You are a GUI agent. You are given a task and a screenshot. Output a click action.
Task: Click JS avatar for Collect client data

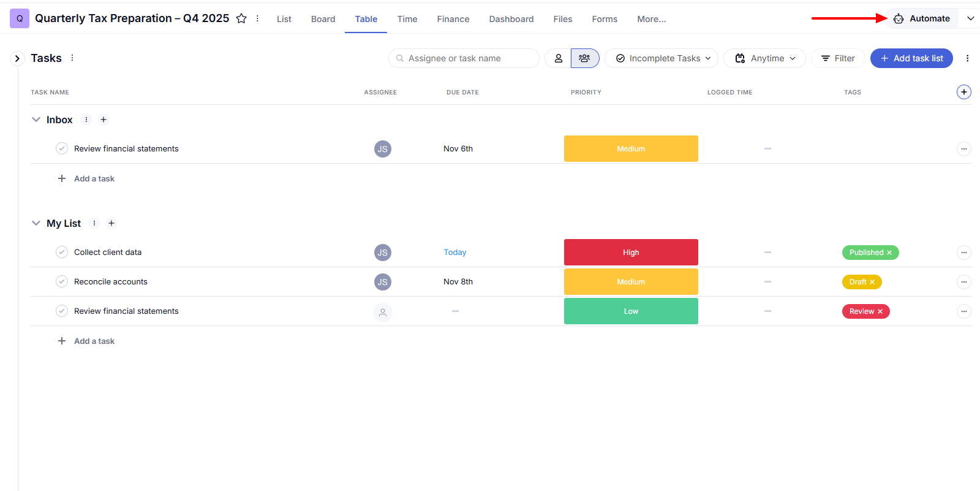pyautogui.click(x=383, y=253)
